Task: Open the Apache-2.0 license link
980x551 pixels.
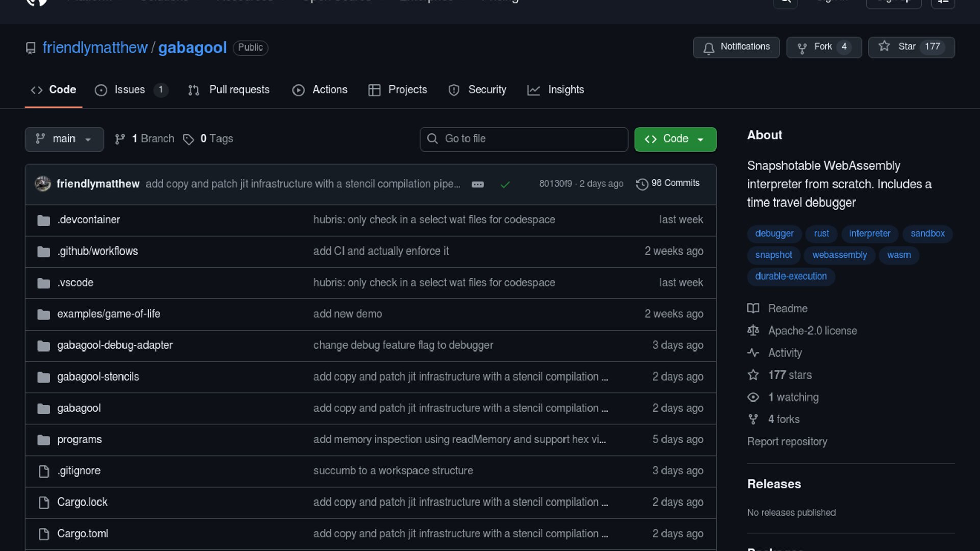Action: point(812,331)
